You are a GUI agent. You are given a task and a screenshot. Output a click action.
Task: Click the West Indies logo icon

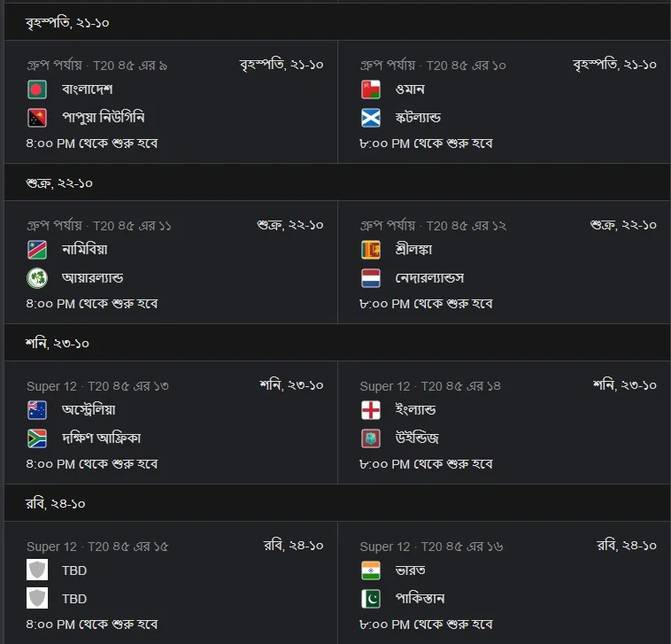[371, 438]
